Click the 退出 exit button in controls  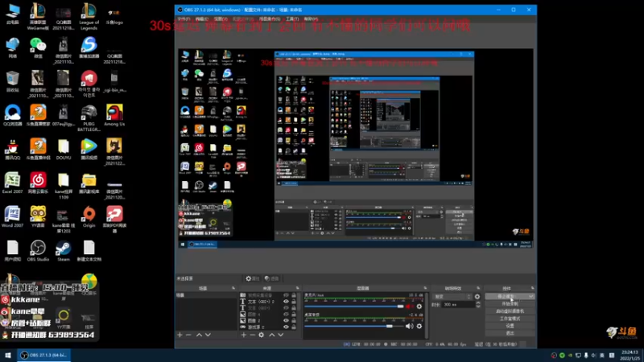pos(510,333)
